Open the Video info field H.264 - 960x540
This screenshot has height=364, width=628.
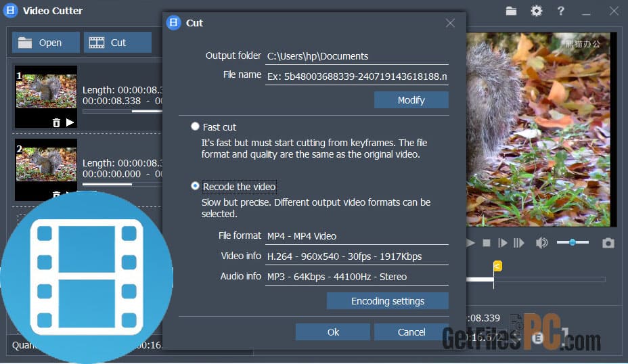point(357,256)
